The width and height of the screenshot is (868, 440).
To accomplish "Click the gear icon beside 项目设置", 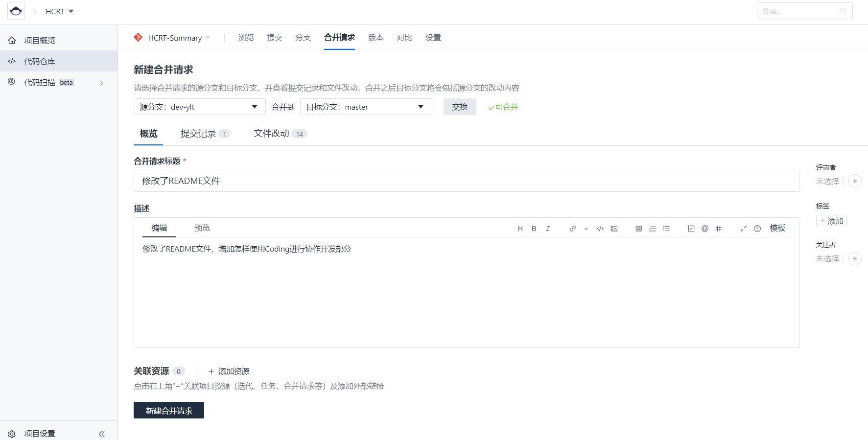I will click(x=12, y=434).
